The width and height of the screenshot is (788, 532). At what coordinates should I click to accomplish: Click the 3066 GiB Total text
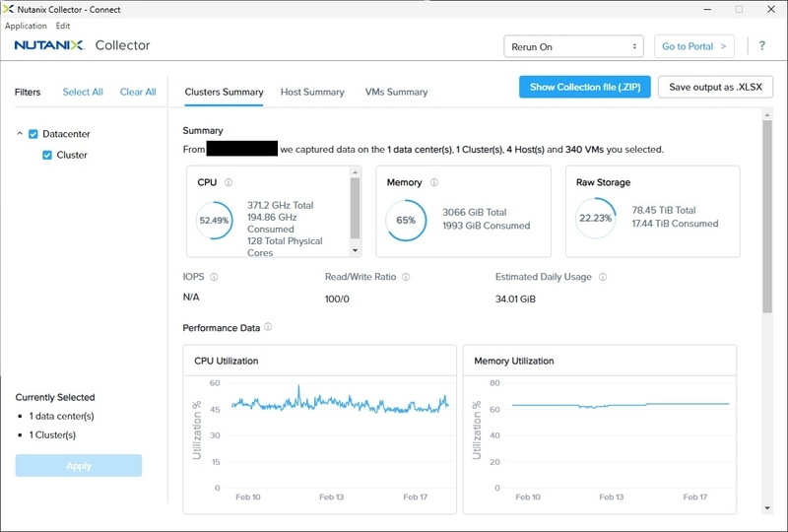click(475, 212)
